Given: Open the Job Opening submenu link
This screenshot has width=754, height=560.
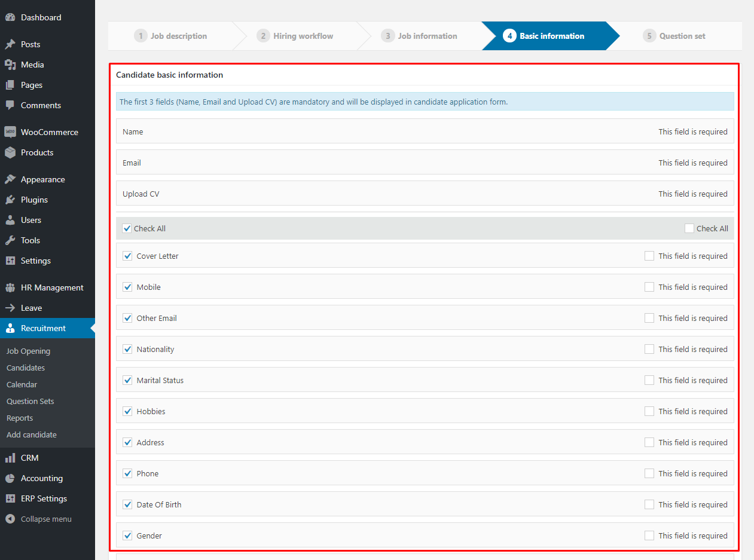Looking at the screenshot, I should (28, 351).
